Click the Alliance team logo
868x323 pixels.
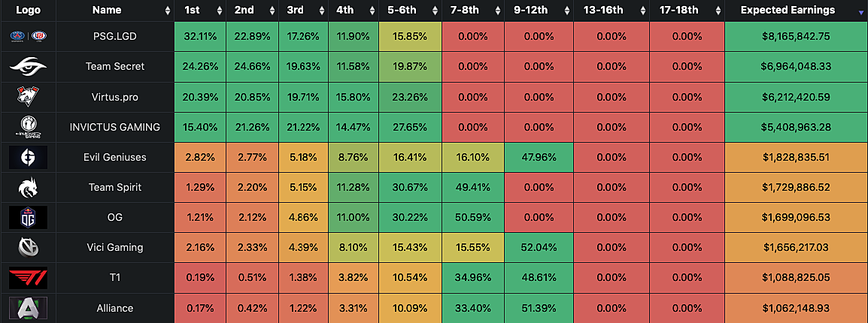pyautogui.click(x=27, y=308)
